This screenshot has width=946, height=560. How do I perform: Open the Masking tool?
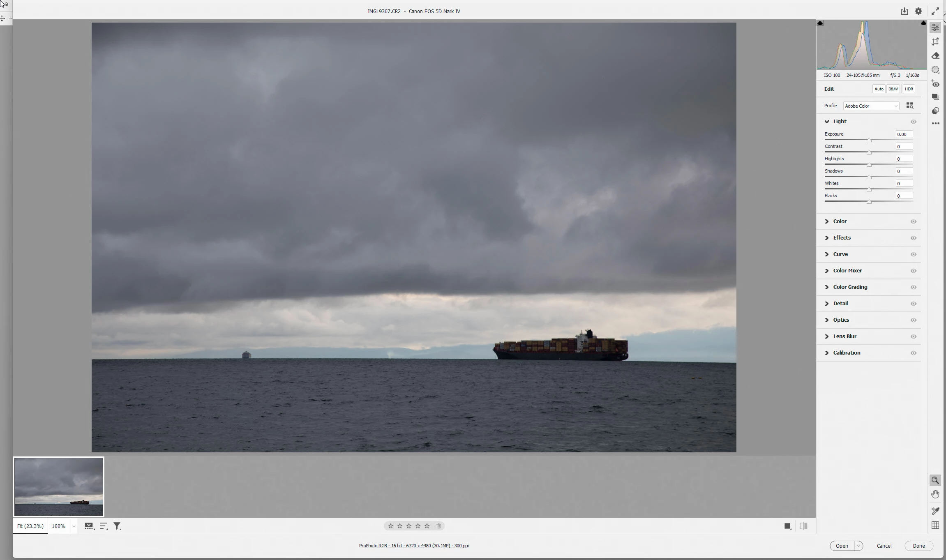click(x=935, y=69)
